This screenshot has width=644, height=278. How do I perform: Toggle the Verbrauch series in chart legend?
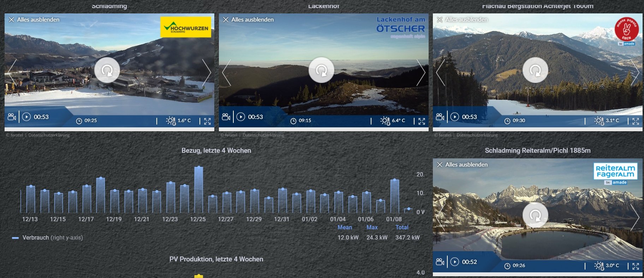pos(36,238)
